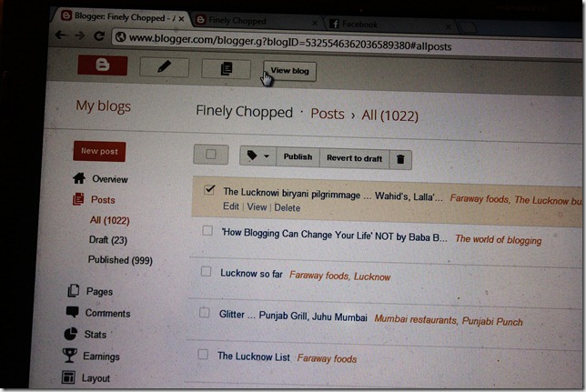Click the All (1022) breadcrumb
This screenshot has height=392, width=586.
point(389,116)
